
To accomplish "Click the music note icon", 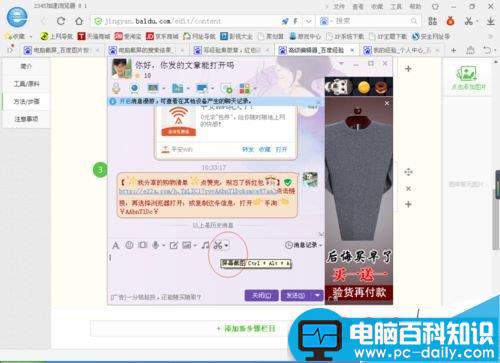I will pos(205,245).
